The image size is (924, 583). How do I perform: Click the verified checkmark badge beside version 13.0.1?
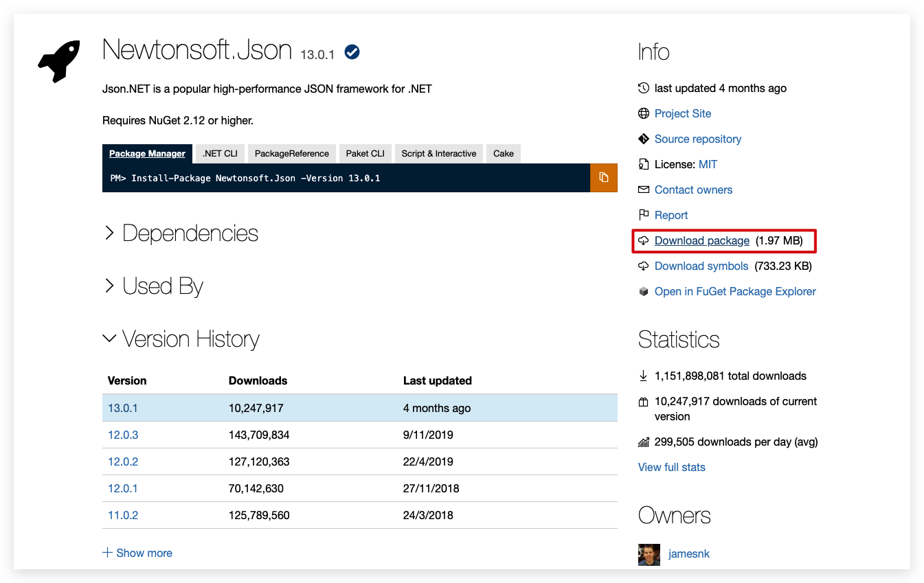pyautogui.click(x=352, y=52)
